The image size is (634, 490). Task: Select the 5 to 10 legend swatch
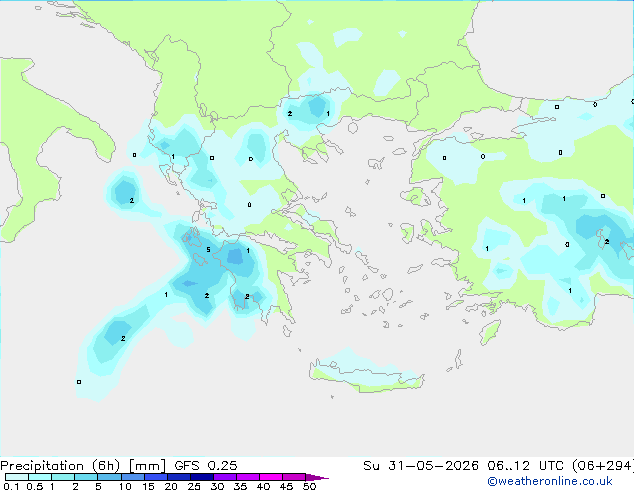(109, 477)
